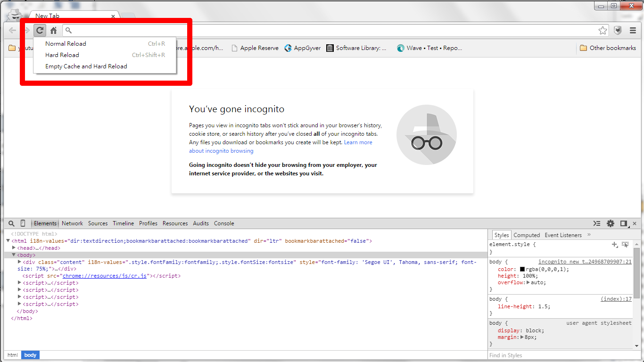
Task: Switch to Computed sidebar tab
Action: coord(527,235)
